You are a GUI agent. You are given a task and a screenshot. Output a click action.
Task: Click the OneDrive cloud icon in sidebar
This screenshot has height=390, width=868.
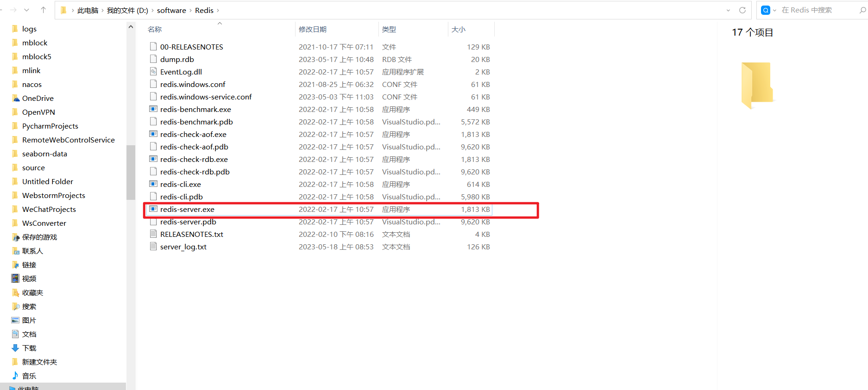coord(16,98)
